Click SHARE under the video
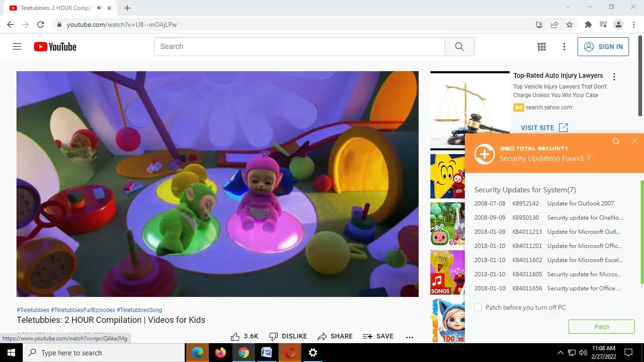This screenshot has height=362, width=644. [x=335, y=336]
